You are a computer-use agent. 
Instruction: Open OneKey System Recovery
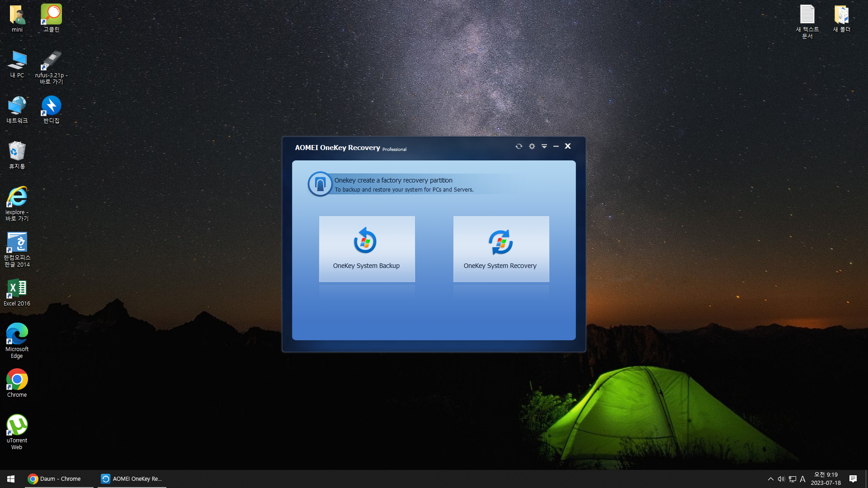coord(501,249)
